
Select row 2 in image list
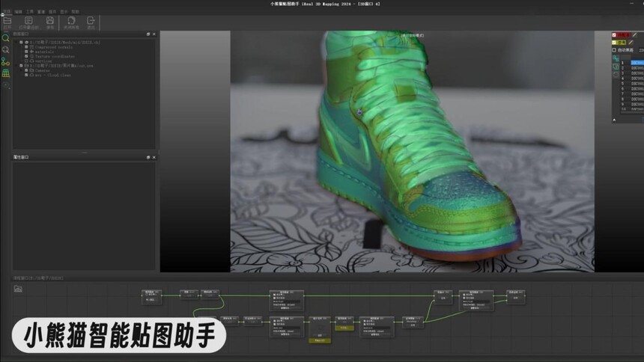click(x=632, y=68)
